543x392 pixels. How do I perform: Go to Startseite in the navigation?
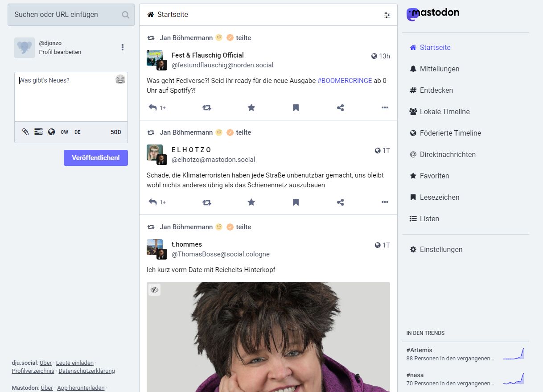430,47
